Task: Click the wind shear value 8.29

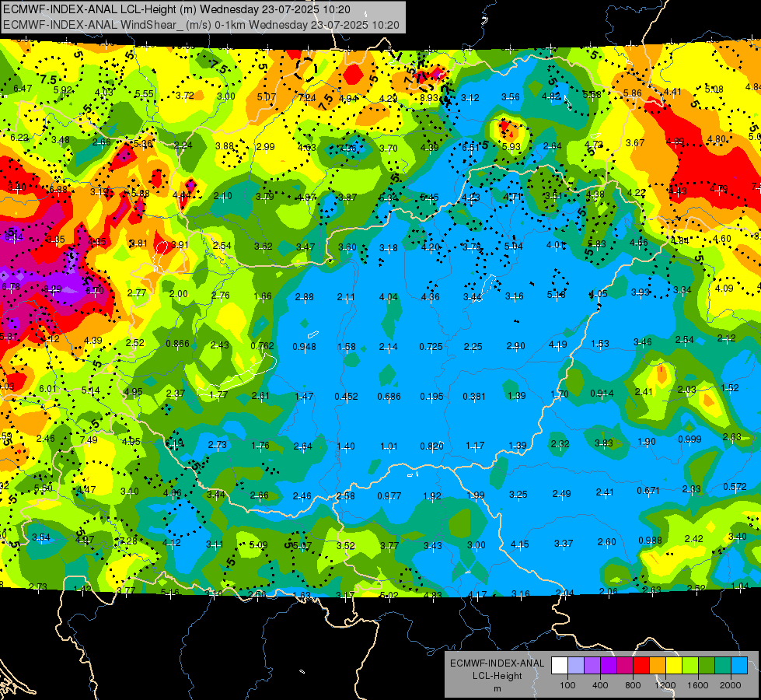Action: [52, 289]
